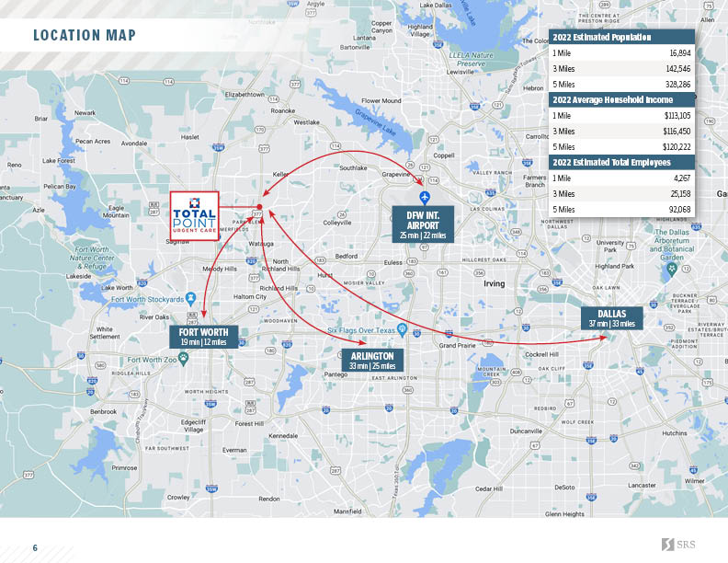Click the 5 Miles employees value 92,068
728x563 pixels.
point(679,210)
